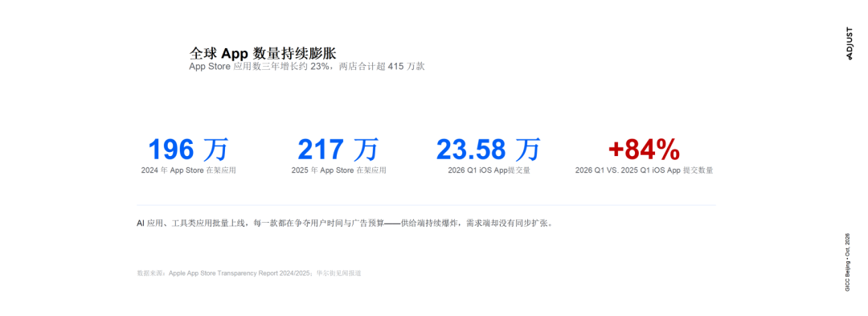Click the sentence starting "AI 应用、工具类应用批量上线"
The image size is (868, 316).
(x=345, y=224)
